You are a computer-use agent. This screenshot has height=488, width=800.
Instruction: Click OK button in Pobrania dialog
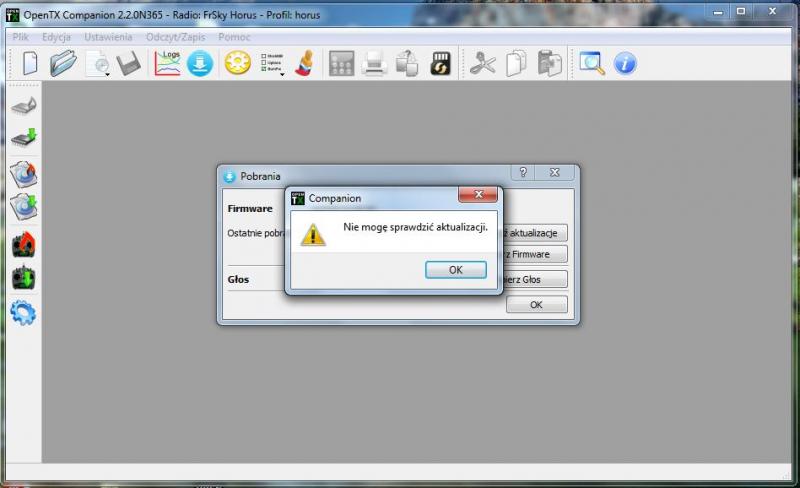tap(536, 305)
